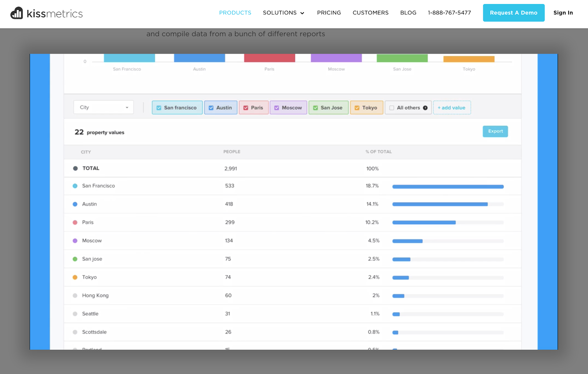Click the + add value button
This screenshot has width=588, height=374.
click(452, 108)
